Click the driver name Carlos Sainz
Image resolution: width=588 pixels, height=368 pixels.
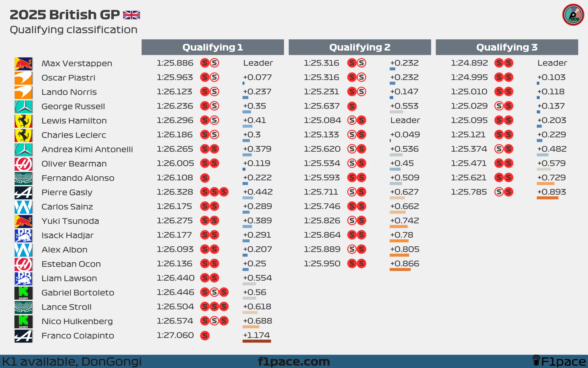click(x=67, y=207)
